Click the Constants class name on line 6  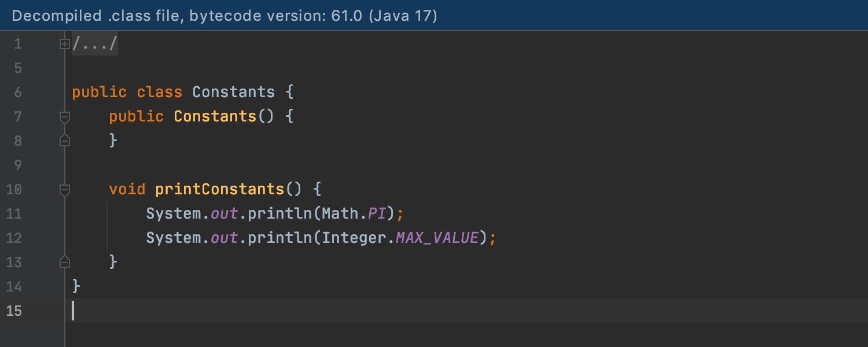click(x=233, y=93)
